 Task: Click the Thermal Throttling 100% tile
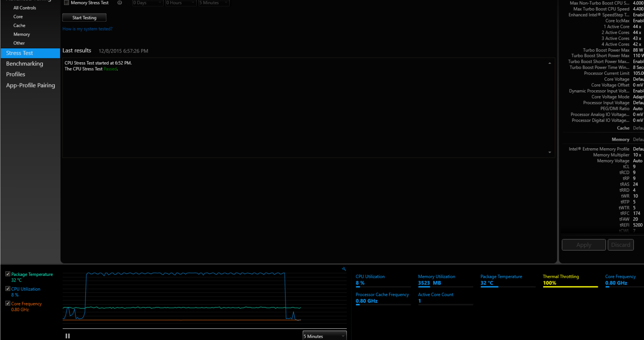point(570,280)
